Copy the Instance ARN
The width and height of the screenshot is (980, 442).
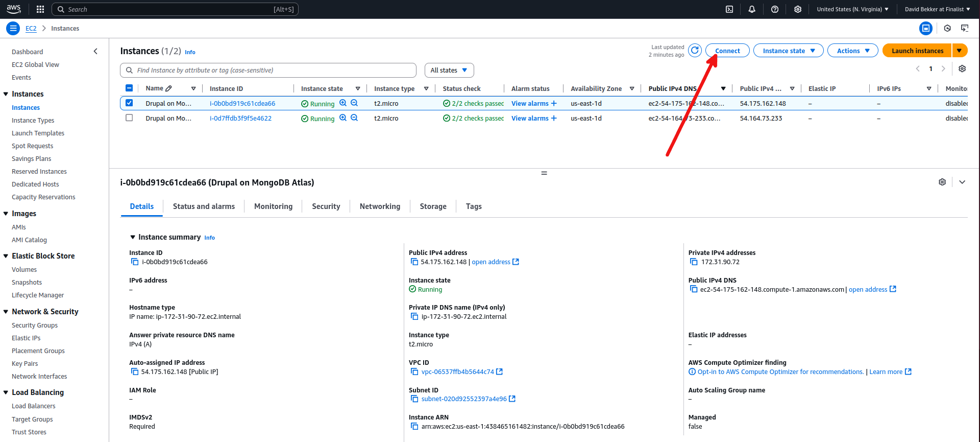click(x=414, y=427)
